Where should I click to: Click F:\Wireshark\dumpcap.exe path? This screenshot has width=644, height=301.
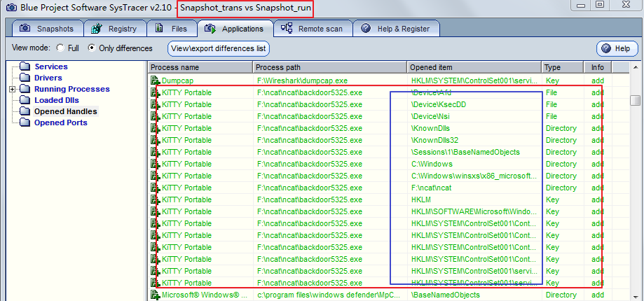click(302, 80)
